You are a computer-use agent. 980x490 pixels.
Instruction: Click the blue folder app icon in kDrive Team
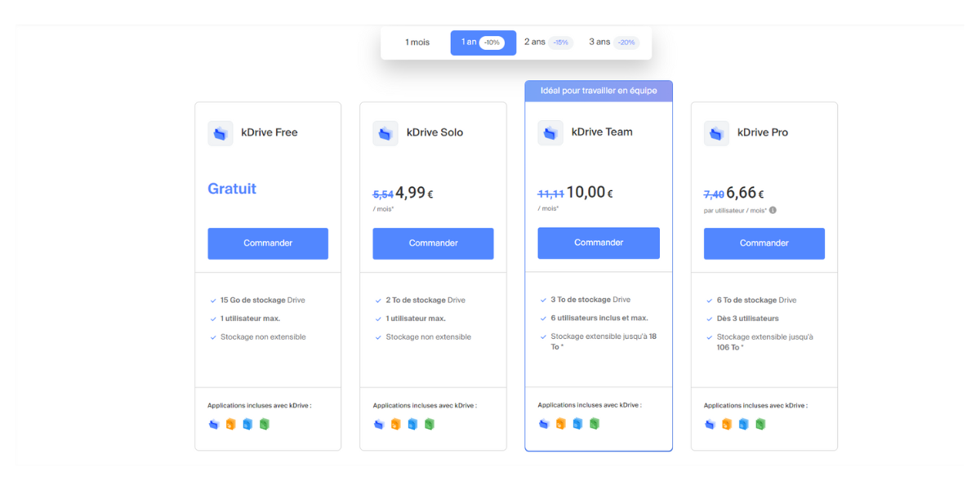pos(544,424)
